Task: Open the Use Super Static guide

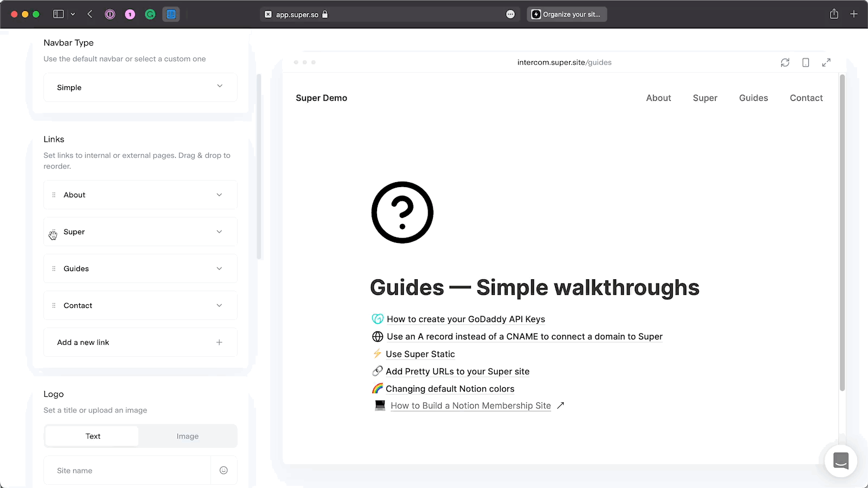Action: 420,354
